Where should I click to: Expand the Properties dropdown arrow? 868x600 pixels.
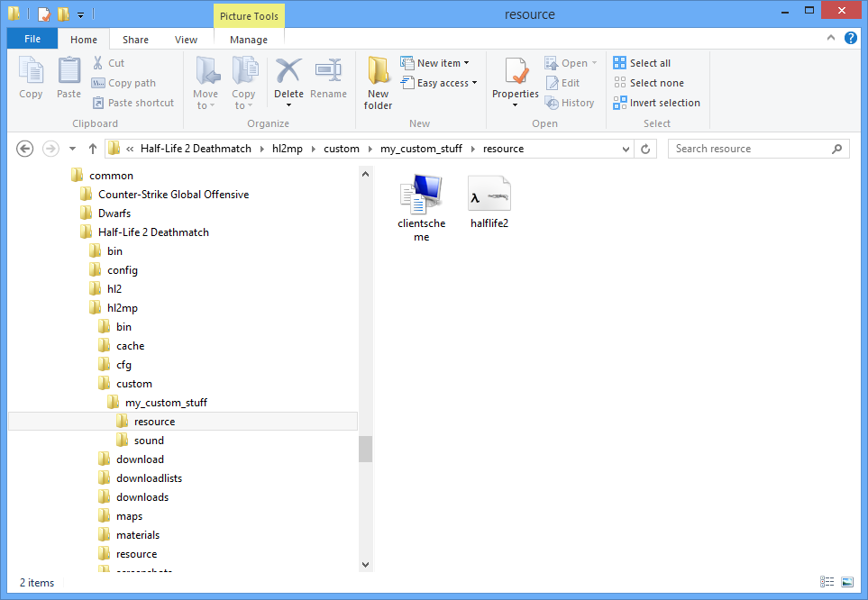[516, 105]
